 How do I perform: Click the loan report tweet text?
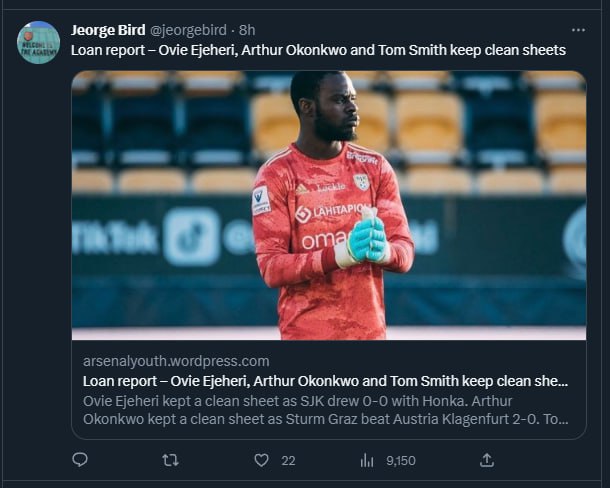point(318,49)
